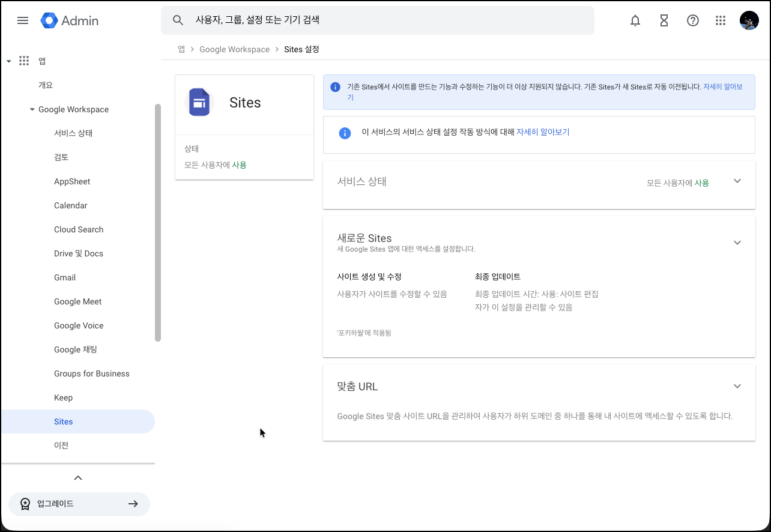
Task: Open 이전 in the sidebar
Action: [61, 446]
